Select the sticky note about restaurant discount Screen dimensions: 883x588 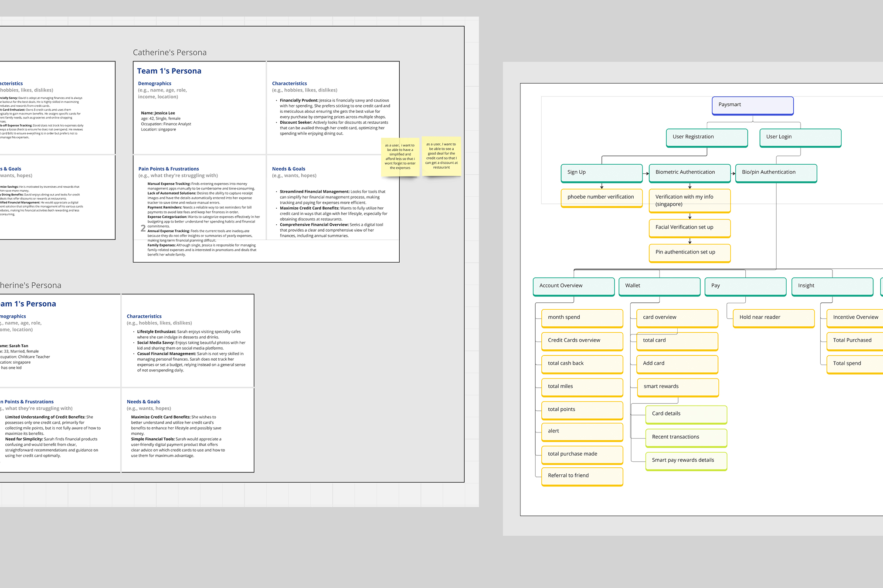441,156
